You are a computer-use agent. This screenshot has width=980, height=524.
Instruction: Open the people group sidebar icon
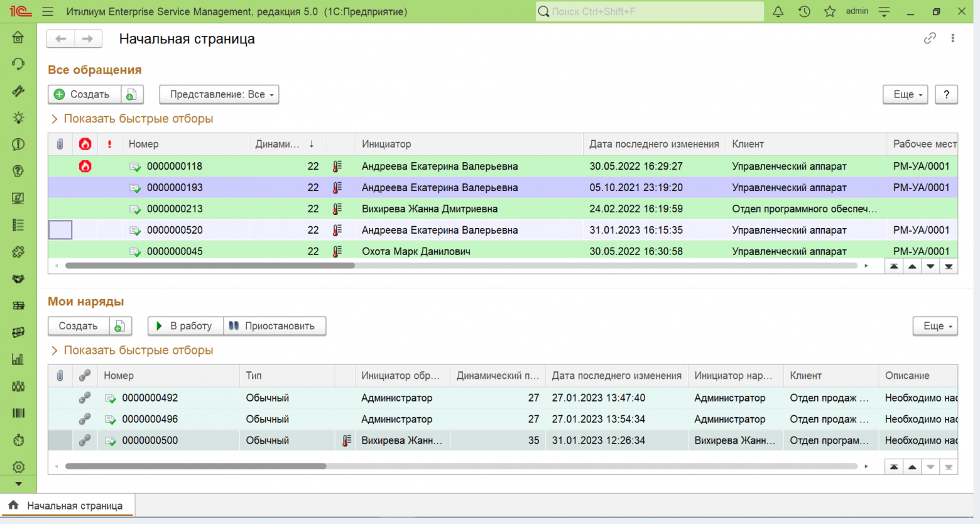point(18,386)
